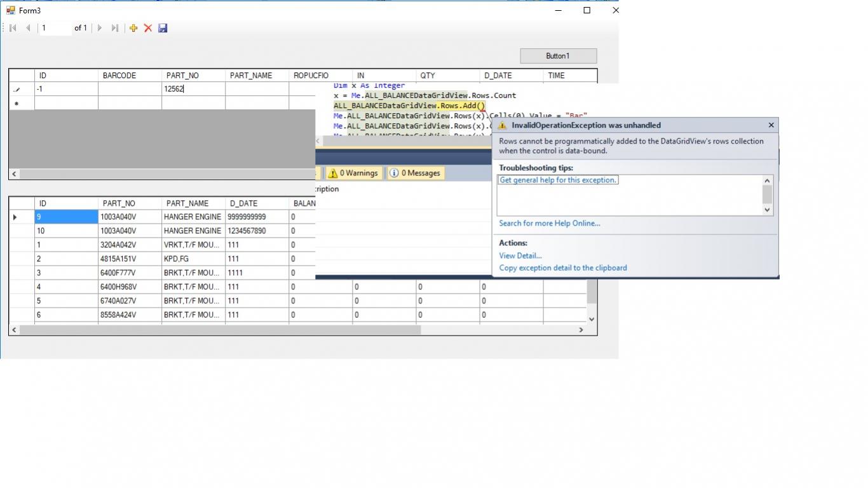Viewport: 868px width, 488px height.
Task: Click PART_NAME column header in top grid
Action: coord(257,75)
